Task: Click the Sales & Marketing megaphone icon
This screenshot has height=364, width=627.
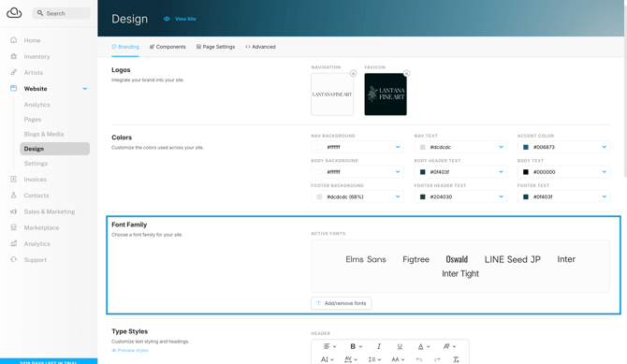Action: (14, 211)
